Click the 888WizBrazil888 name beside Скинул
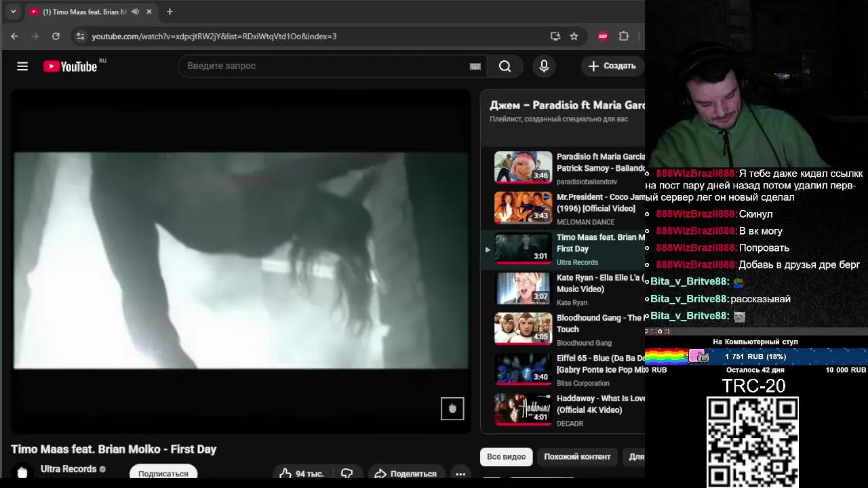Viewport: 868px width, 488px height. coord(696,214)
